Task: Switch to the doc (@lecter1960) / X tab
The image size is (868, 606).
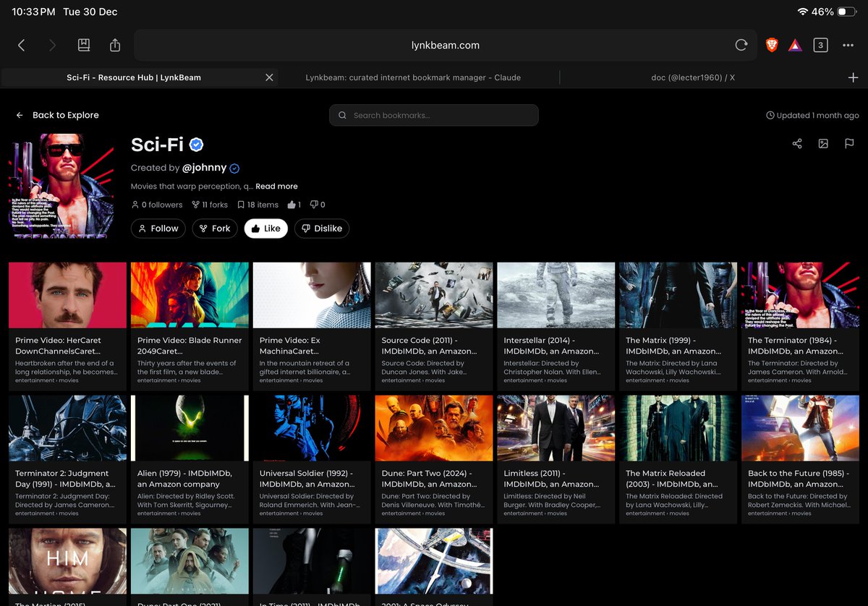Action: 693,77
